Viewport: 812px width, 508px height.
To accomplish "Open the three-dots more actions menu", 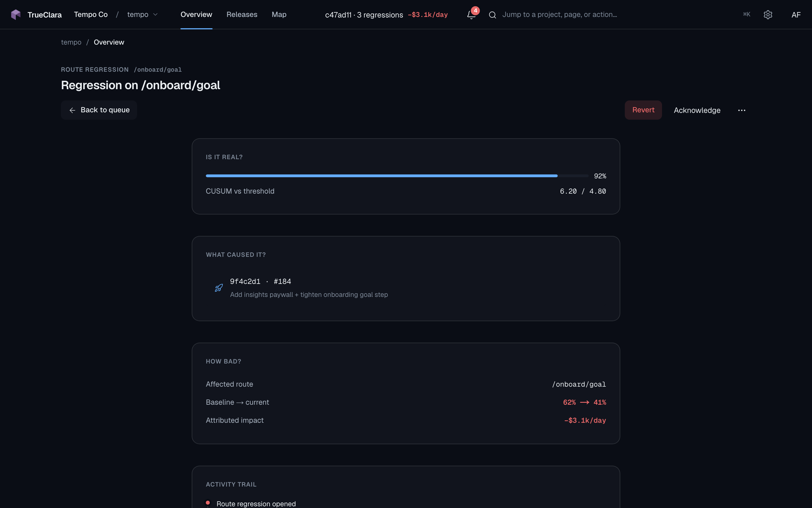I will (x=742, y=110).
